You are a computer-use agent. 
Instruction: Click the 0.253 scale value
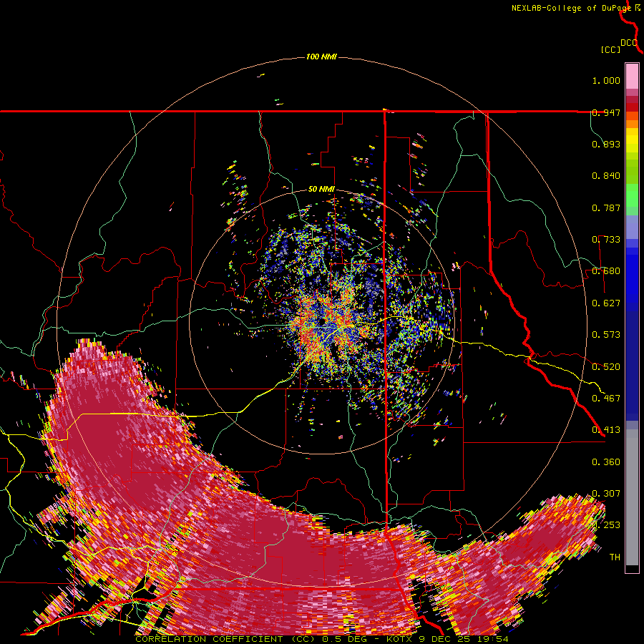pyautogui.click(x=606, y=525)
